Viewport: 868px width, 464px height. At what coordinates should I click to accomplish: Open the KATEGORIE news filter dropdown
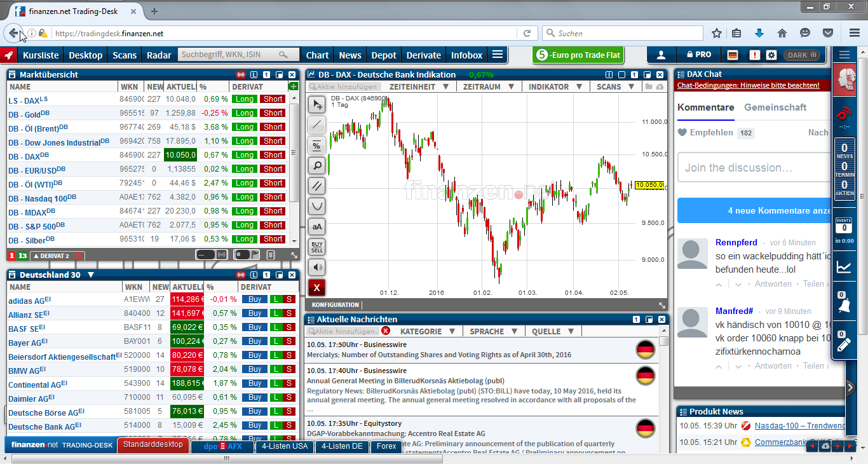coord(428,331)
